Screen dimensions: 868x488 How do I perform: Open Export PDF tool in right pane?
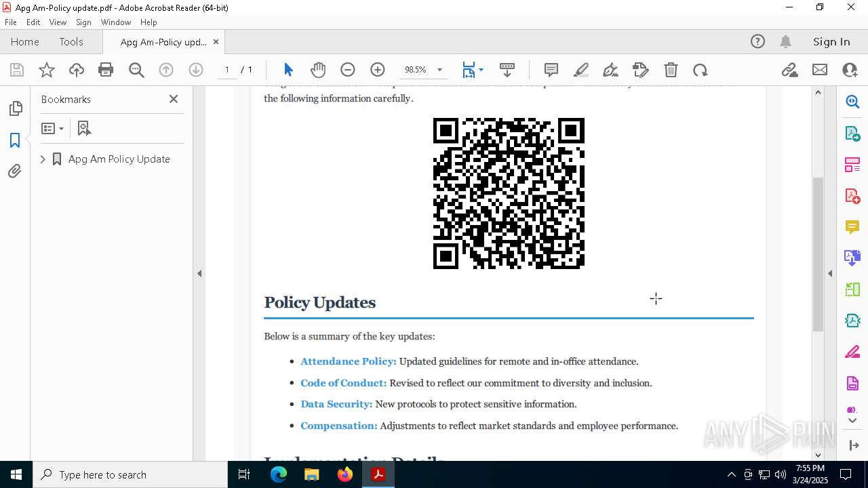(852, 133)
